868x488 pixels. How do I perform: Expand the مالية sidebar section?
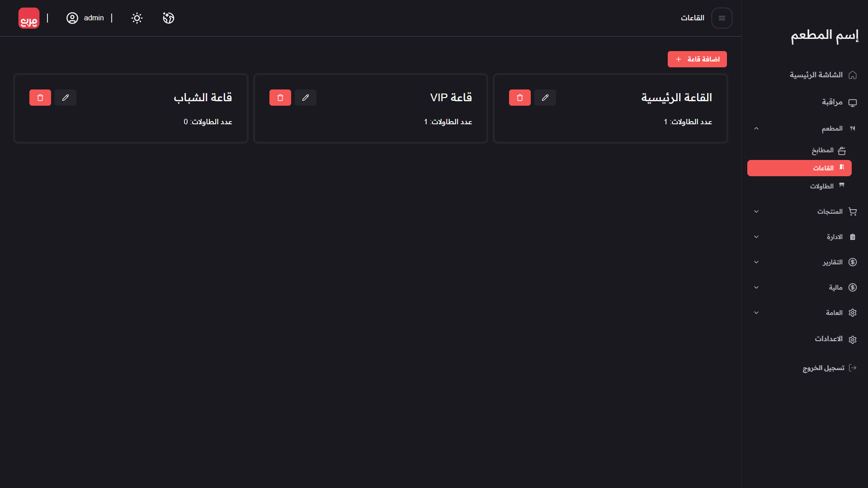[x=756, y=287]
